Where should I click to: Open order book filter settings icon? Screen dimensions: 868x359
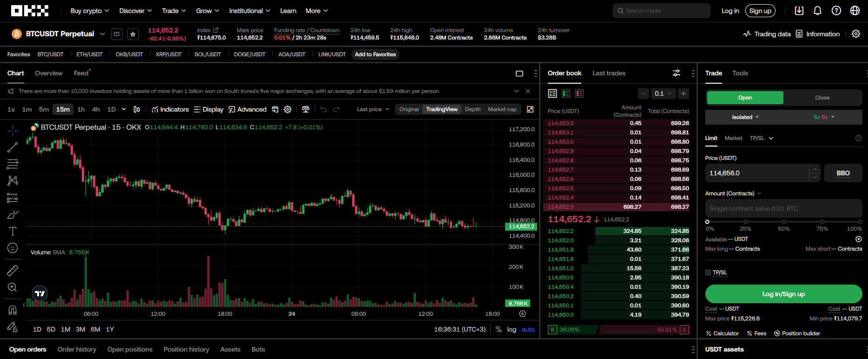[677, 73]
